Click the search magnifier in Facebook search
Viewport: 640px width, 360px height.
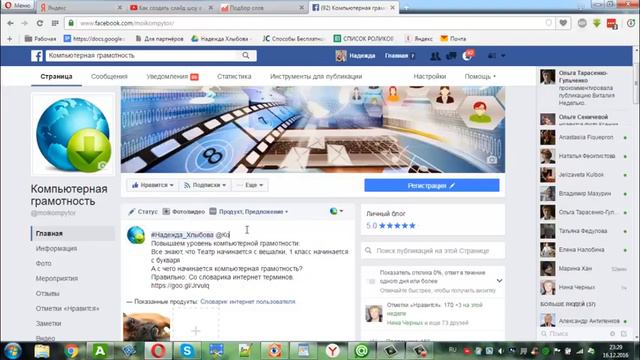point(246,56)
